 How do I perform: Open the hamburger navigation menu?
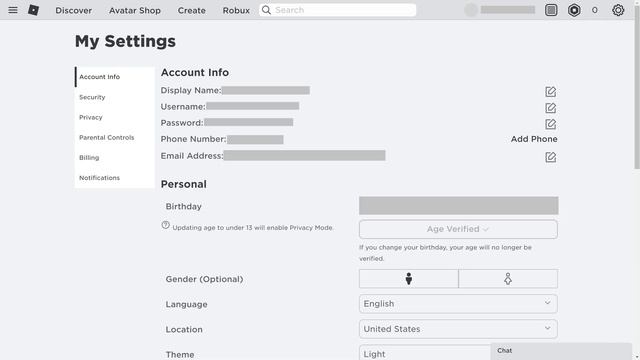click(x=13, y=10)
